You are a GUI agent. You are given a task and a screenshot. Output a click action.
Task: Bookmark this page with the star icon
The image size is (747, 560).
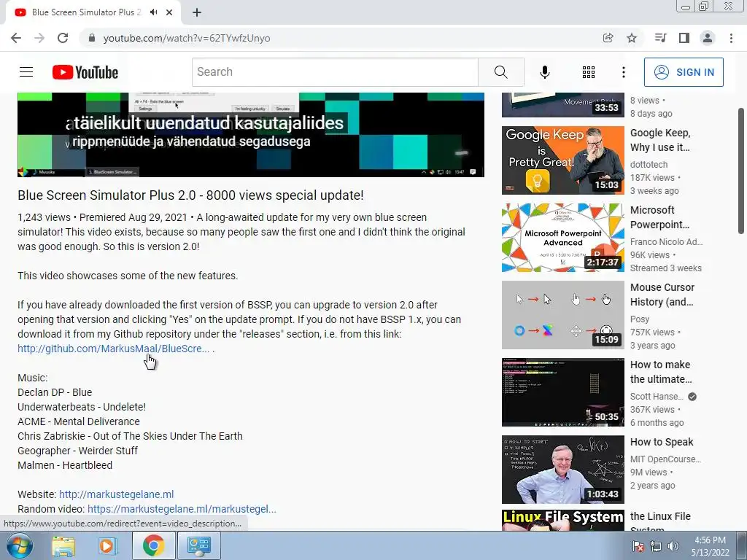click(x=632, y=38)
